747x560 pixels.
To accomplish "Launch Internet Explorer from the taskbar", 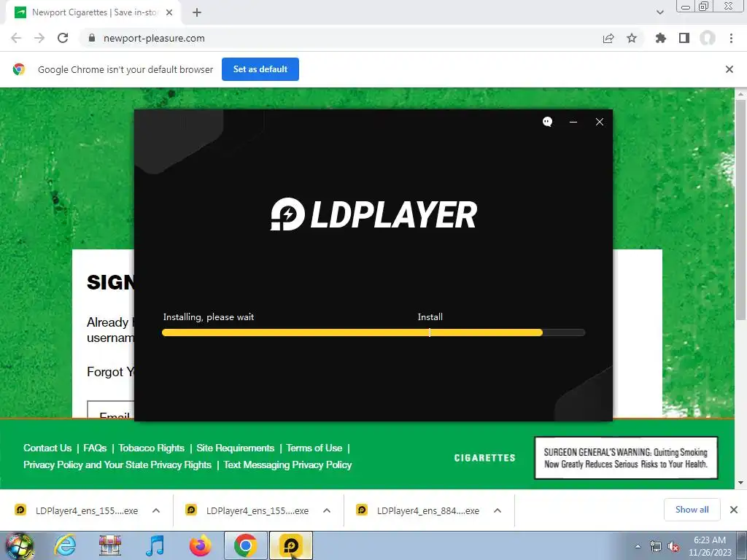I will [65, 545].
